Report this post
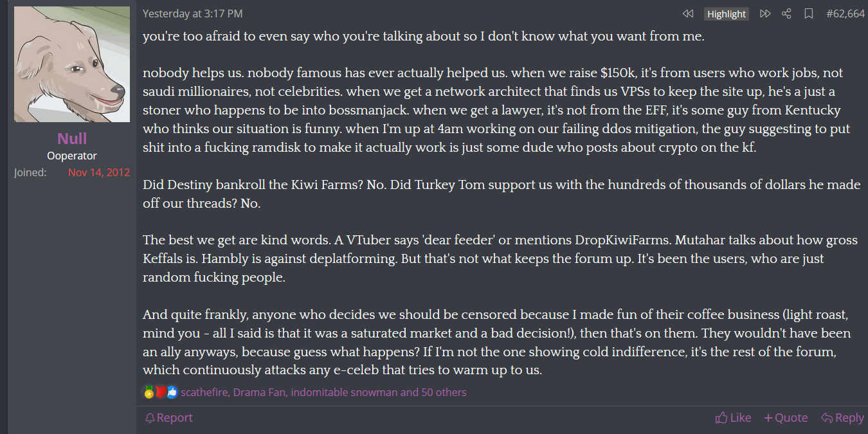Screen dimensions: 868x434 point(168,418)
